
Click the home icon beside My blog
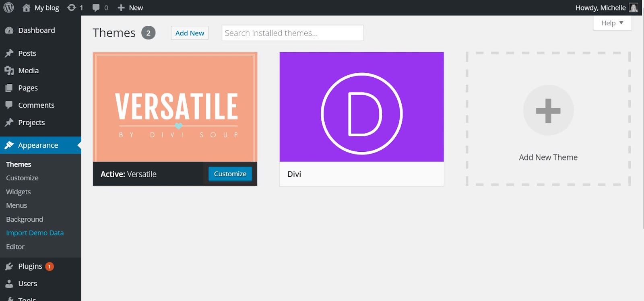click(27, 8)
